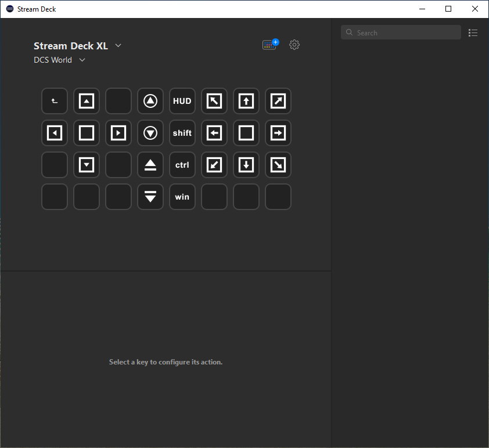This screenshot has height=448, width=489.
Task: Click the HUD key on the Stream Deck grid
Action: point(182,101)
